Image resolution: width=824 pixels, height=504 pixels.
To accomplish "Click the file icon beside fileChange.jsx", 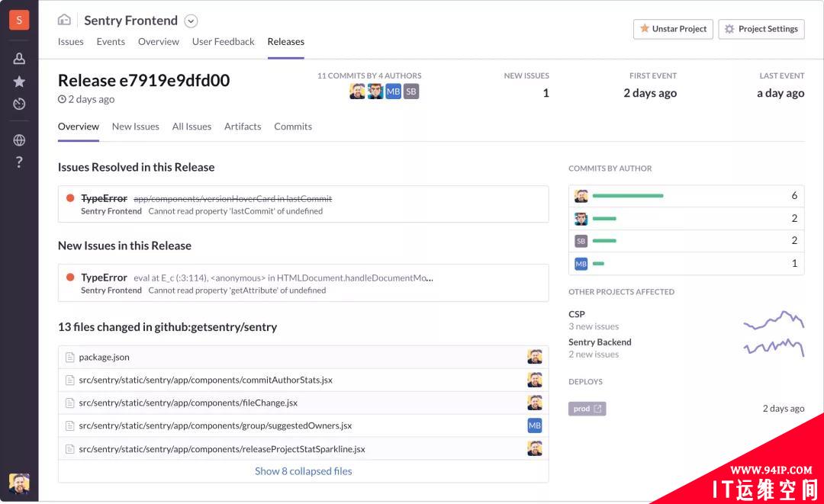I will click(x=69, y=403).
